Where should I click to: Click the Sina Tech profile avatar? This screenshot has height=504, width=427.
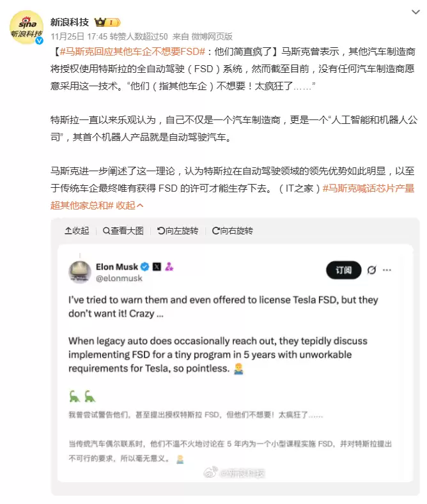click(26, 27)
